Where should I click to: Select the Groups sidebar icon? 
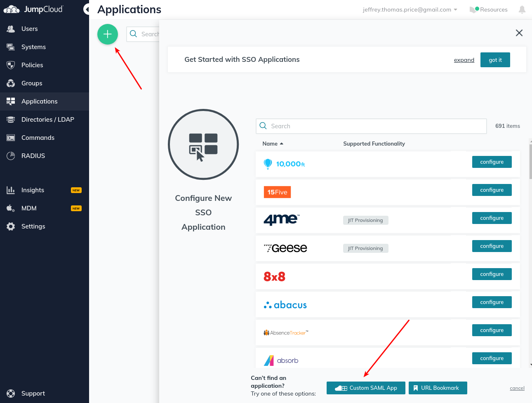(x=11, y=83)
